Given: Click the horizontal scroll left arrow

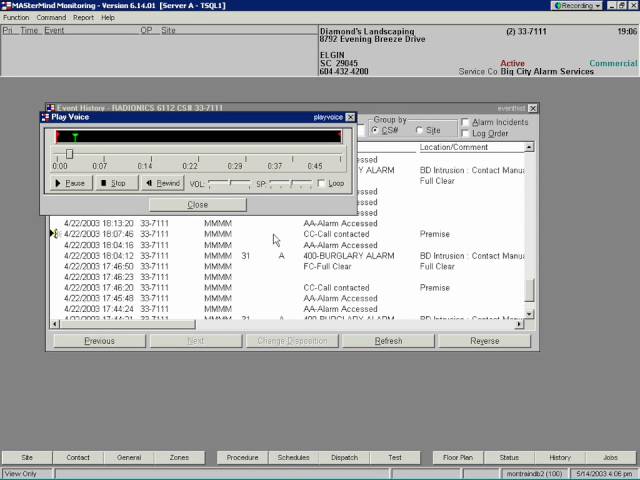Looking at the screenshot, I should [x=55, y=324].
